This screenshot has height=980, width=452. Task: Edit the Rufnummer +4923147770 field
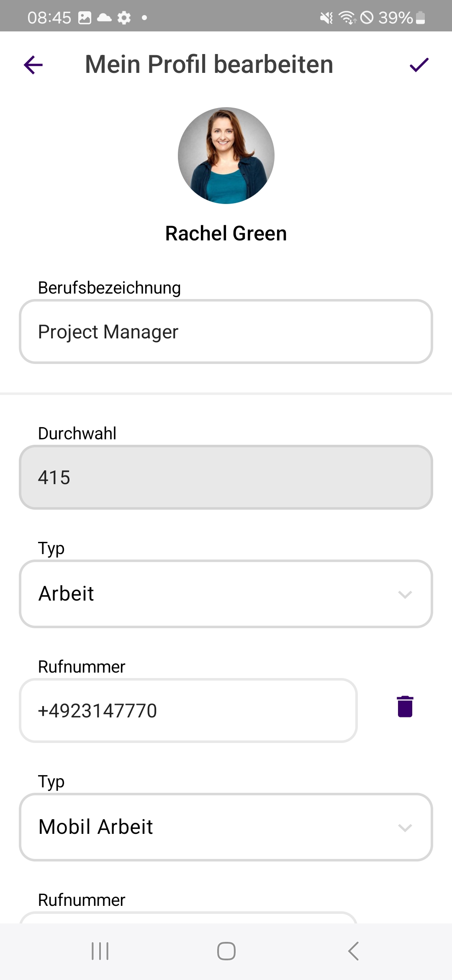(188, 711)
